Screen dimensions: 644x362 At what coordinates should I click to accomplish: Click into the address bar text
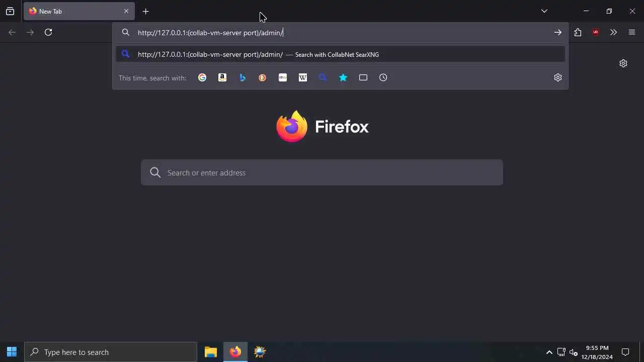click(x=210, y=33)
